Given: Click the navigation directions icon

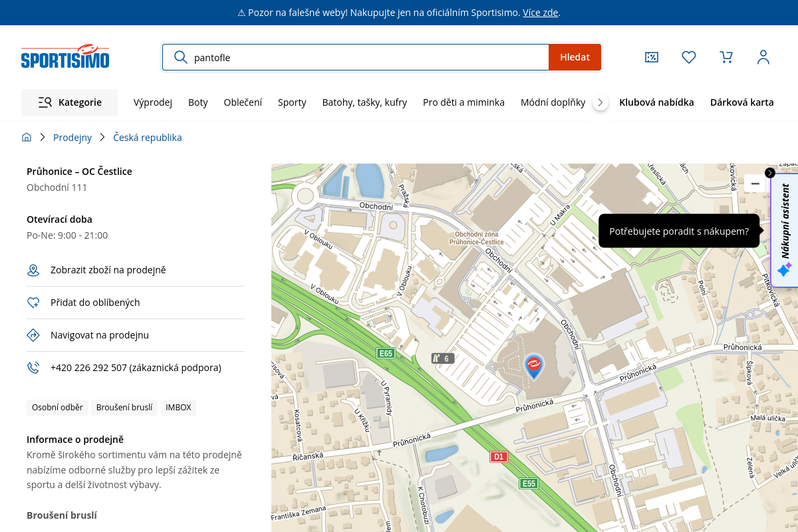Looking at the screenshot, I should (33, 335).
